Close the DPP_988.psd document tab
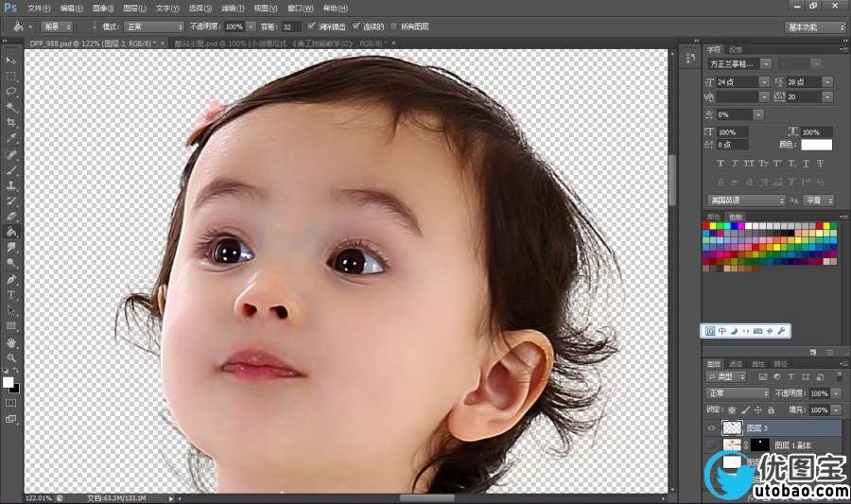The width and height of the screenshot is (851, 504). click(x=163, y=43)
